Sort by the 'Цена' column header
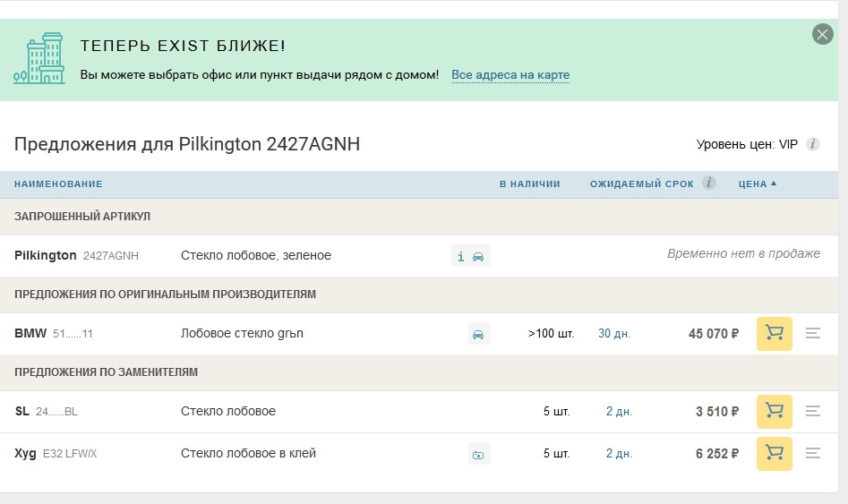The width and height of the screenshot is (848, 504). click(x=758, y=184)
